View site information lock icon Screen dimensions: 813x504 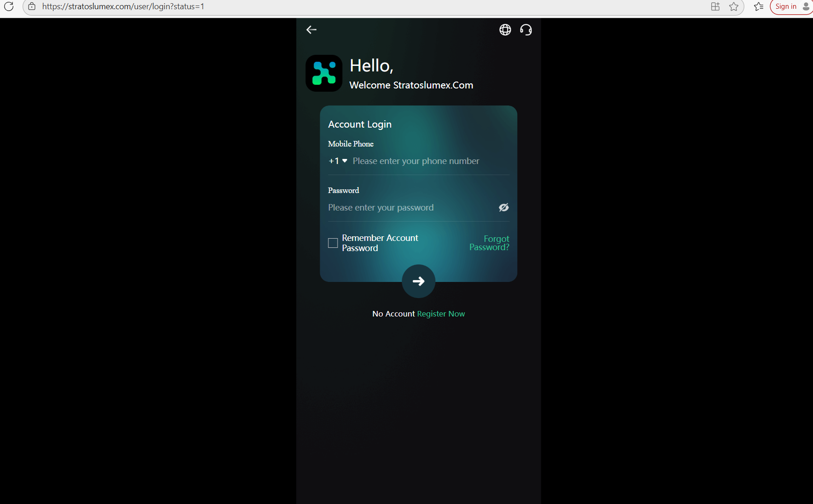coord(32,6)
